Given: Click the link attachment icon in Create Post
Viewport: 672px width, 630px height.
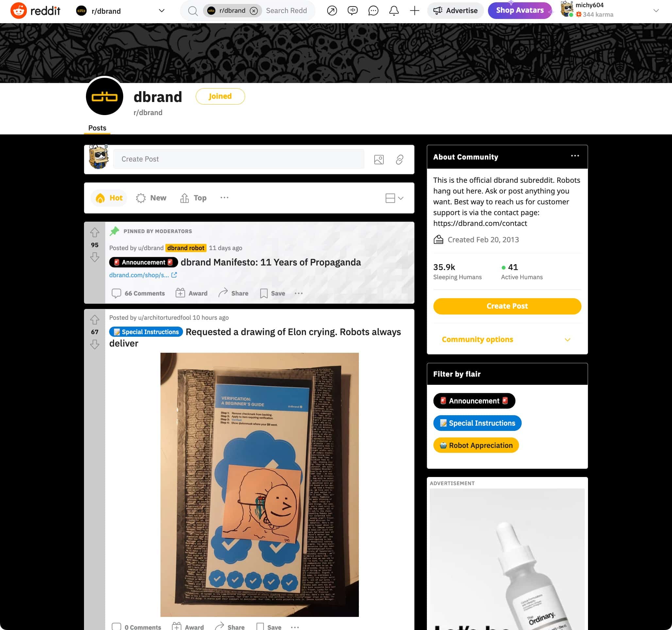Looking at the screenshot, I should point(399,159).
